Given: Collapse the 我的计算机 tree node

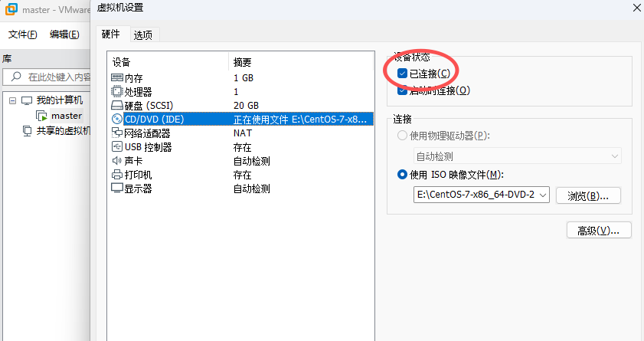Looking at the screenshot, I should 13,100.
